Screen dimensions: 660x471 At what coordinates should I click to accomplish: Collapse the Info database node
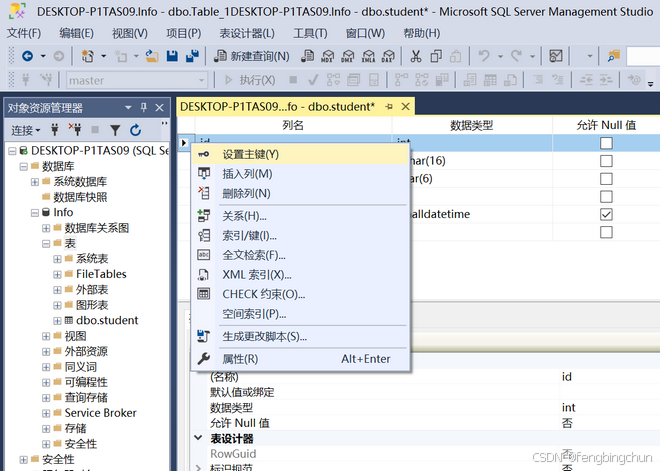coord(35,213)
